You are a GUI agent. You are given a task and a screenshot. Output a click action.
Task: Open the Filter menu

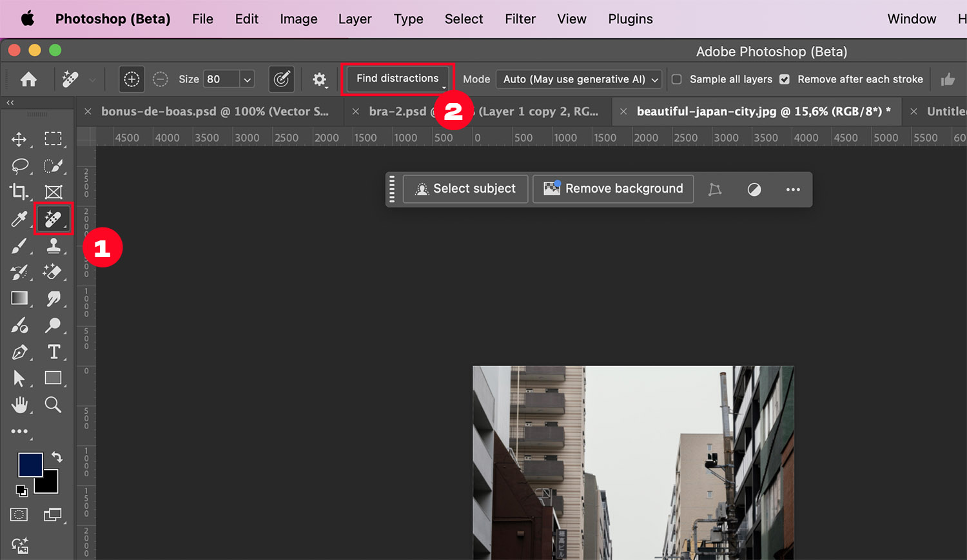520,19
